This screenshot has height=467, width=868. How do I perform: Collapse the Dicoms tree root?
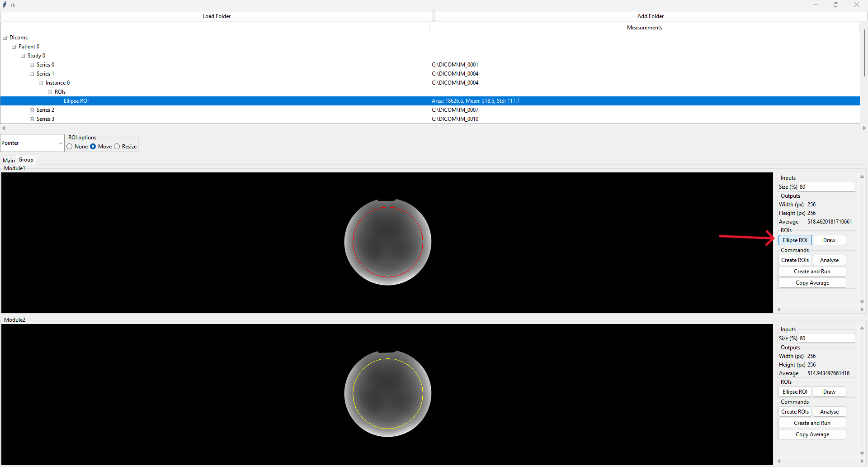click(x=5, y=38)
